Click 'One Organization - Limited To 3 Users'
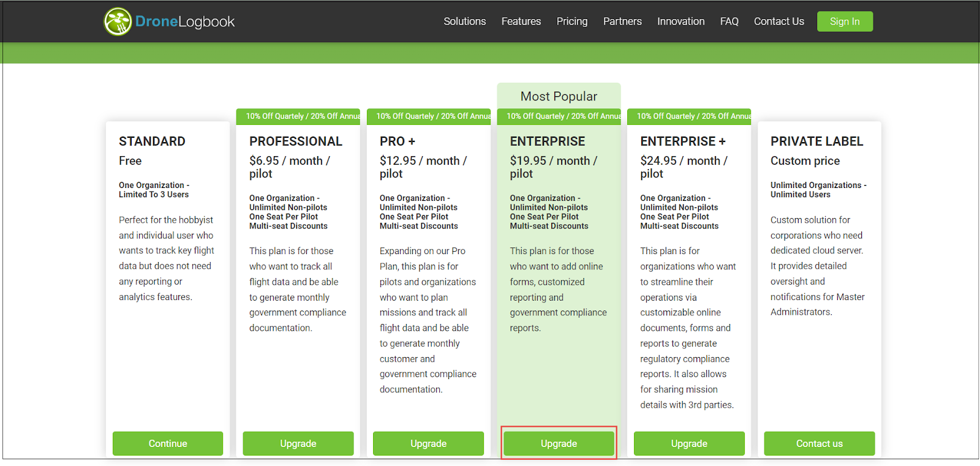This screenshot has width=980, height=466. [x=154, y=190]
